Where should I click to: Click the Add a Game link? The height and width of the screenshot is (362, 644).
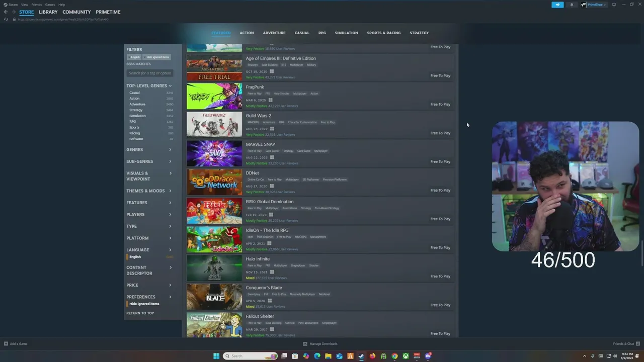click(x=19, y=344)
